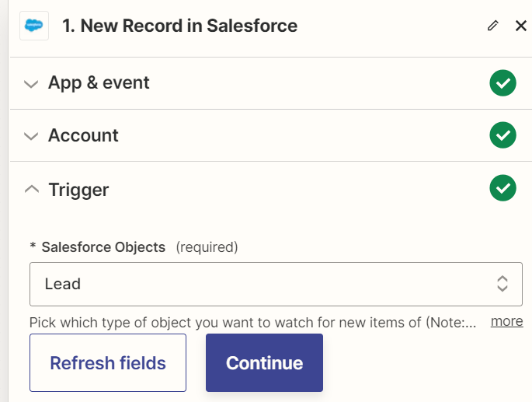The image size is (532, 402).
Task: Click the Salesforce Objects field label
Action: click(103, 247)
